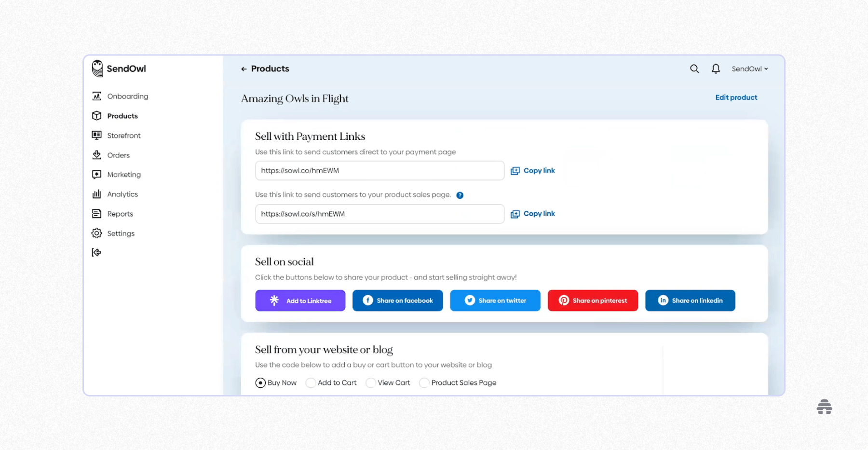The height and width of the screenshot is (450, 868).
Task: Copy the payment page link via copy icon
Action: pyautogui.click(x=515, y=170)
